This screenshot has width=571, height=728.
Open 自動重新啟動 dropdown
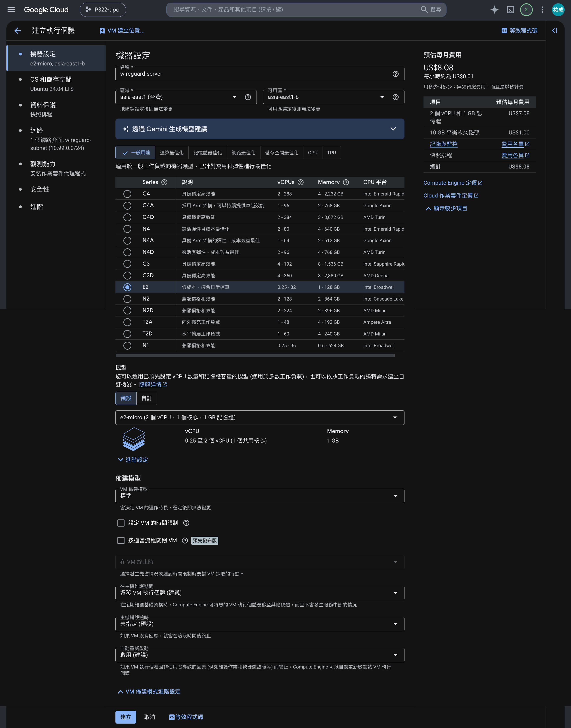(260, 655)
